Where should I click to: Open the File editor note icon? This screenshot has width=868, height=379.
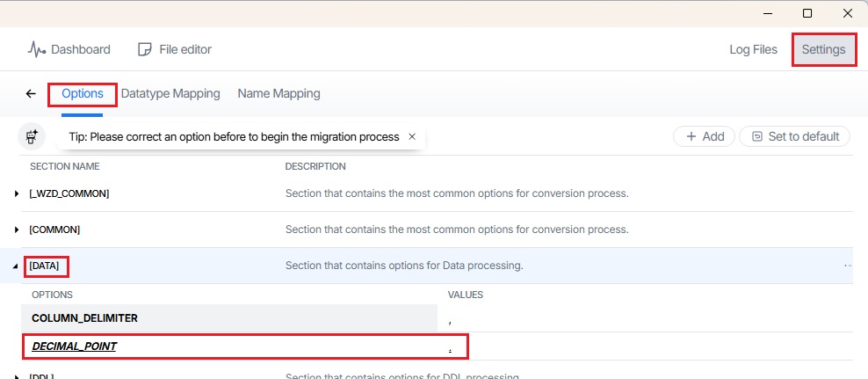145,49
